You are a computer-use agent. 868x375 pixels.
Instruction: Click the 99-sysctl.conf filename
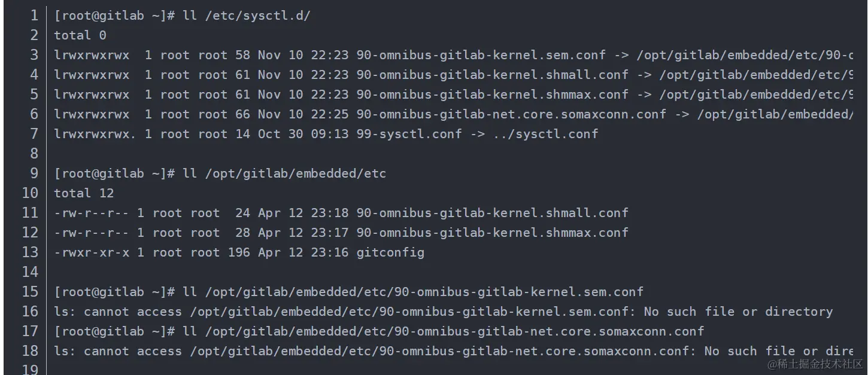[x=409, y=134]
